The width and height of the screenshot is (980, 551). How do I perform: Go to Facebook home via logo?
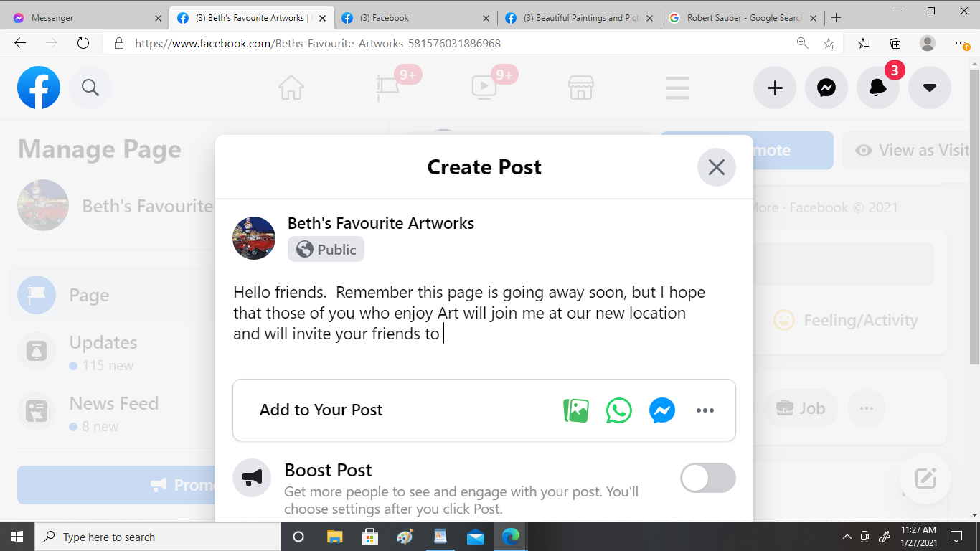tap(39, 88)
